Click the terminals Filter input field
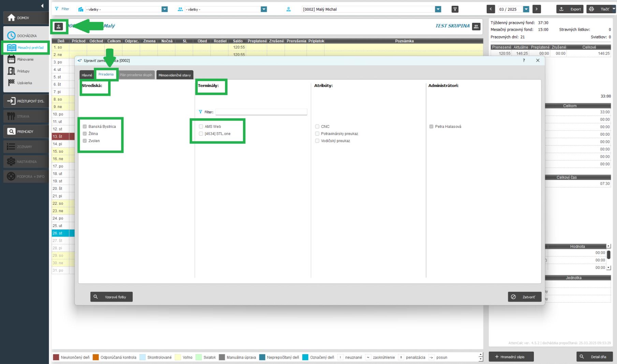Viewport: 617px width, 364px height. tap(261, 112)
